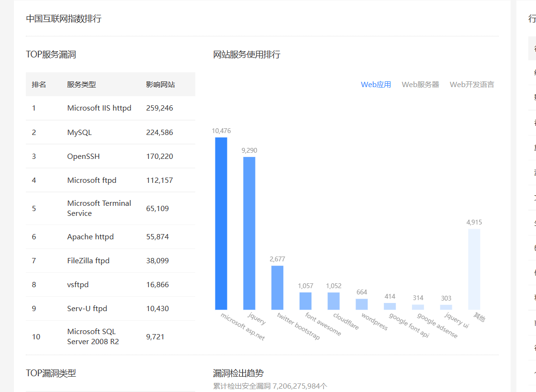Select the Microsoft Terminal Service row

tap(111, 208)
